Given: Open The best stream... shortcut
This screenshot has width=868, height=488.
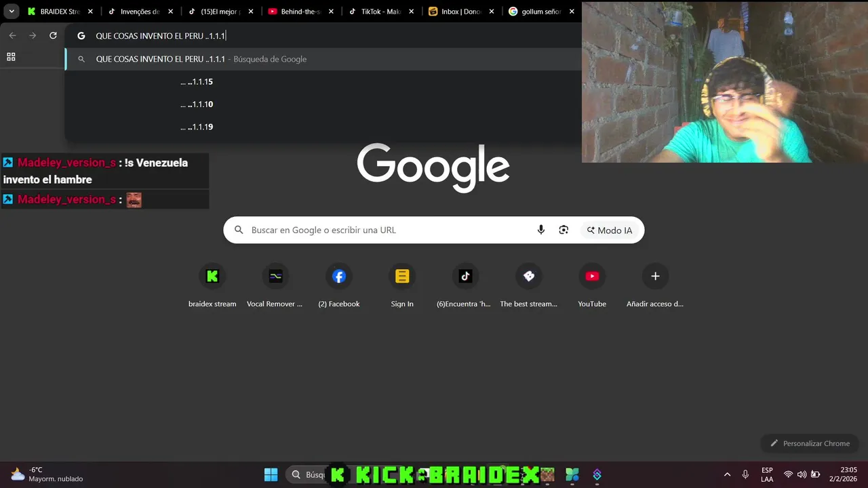Looking at the screenshot, I should (529, 285).
